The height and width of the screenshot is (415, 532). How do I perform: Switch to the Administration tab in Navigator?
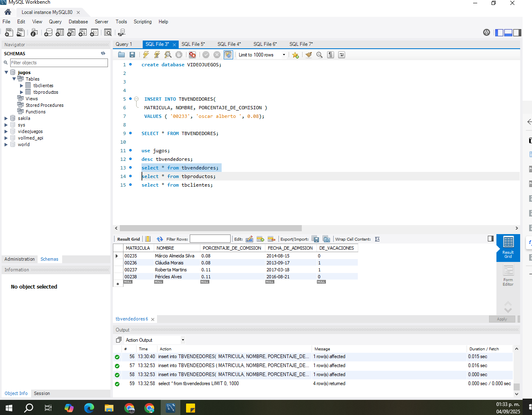[20, 259]
